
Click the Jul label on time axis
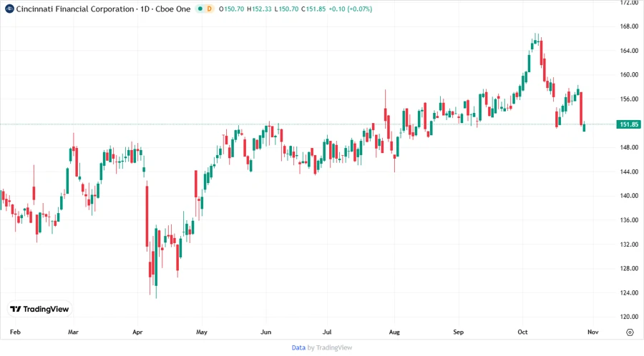pyautogui.click(x=327, y=332)
